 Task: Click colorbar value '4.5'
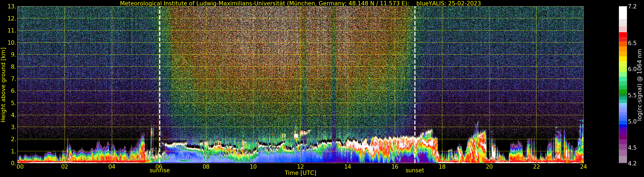tap(632, 148)
